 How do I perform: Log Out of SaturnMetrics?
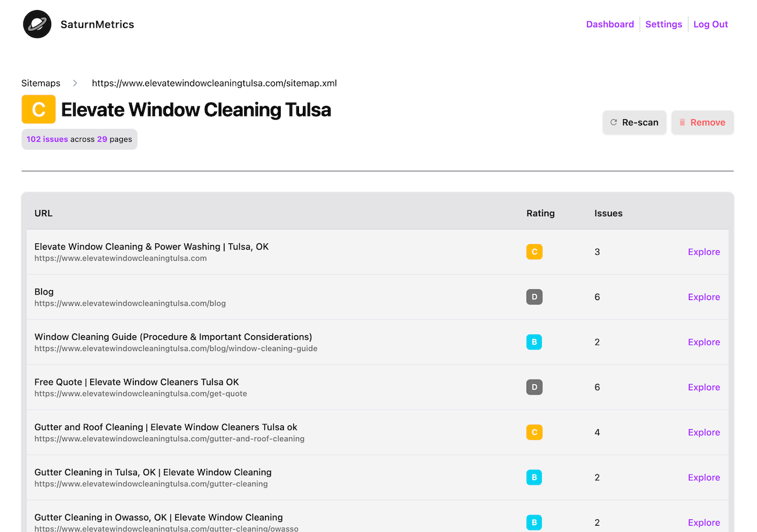[711, 25]
